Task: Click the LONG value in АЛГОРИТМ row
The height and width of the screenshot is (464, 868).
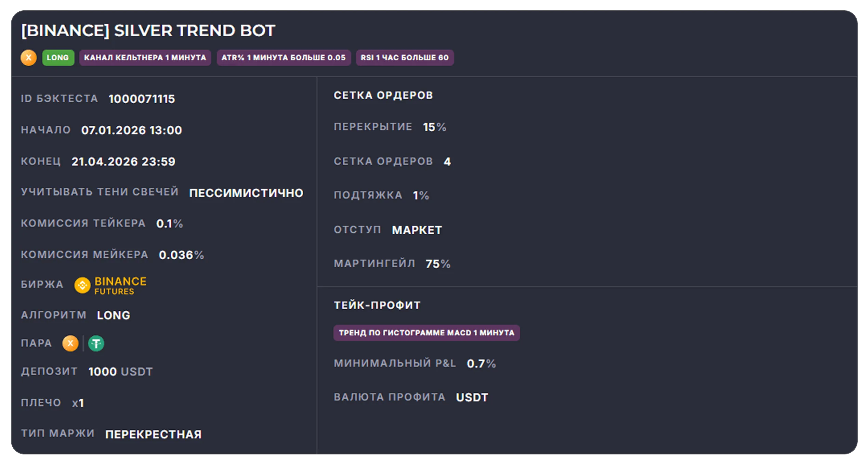Action: tap(114, 315)
